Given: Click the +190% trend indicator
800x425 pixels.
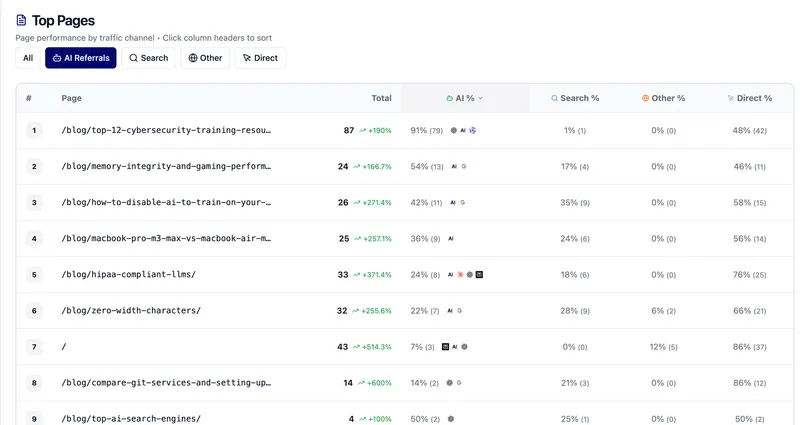Looking at the screenshot, I should (x=375, y=131).
